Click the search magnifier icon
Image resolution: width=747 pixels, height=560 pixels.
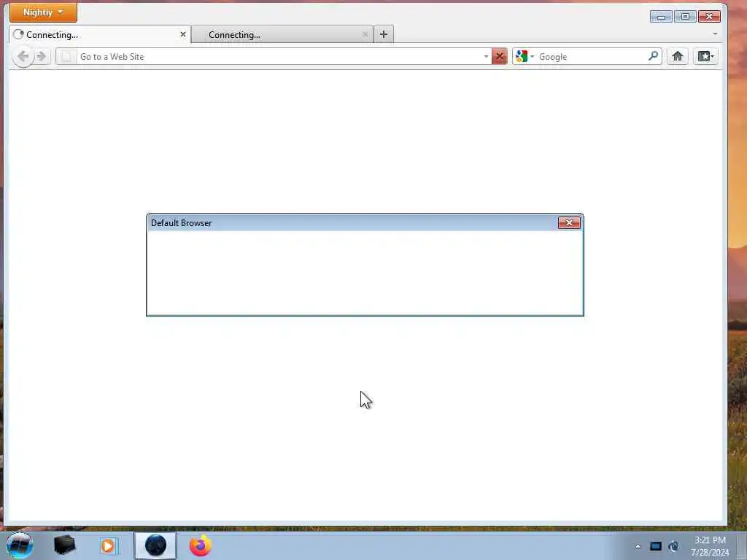pyautogui.click(x=653, y=56)
